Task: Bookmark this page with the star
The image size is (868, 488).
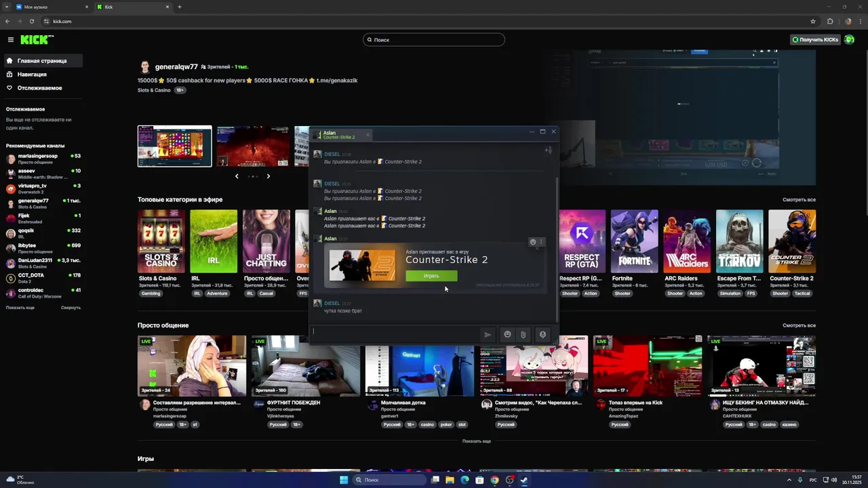Action: pos(813,21)
